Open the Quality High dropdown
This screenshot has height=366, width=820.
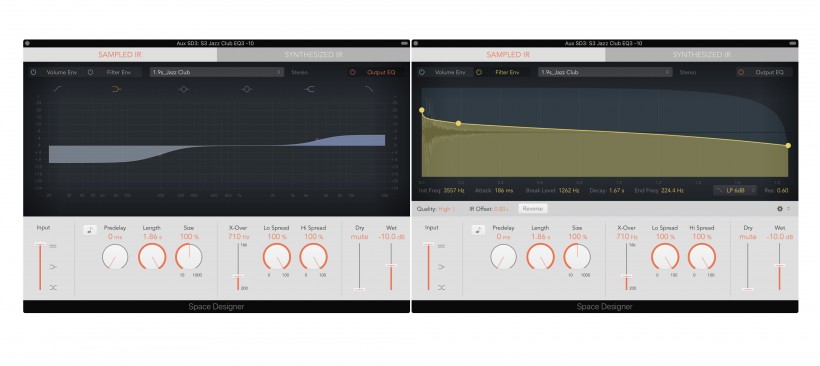tap(436, 209)
